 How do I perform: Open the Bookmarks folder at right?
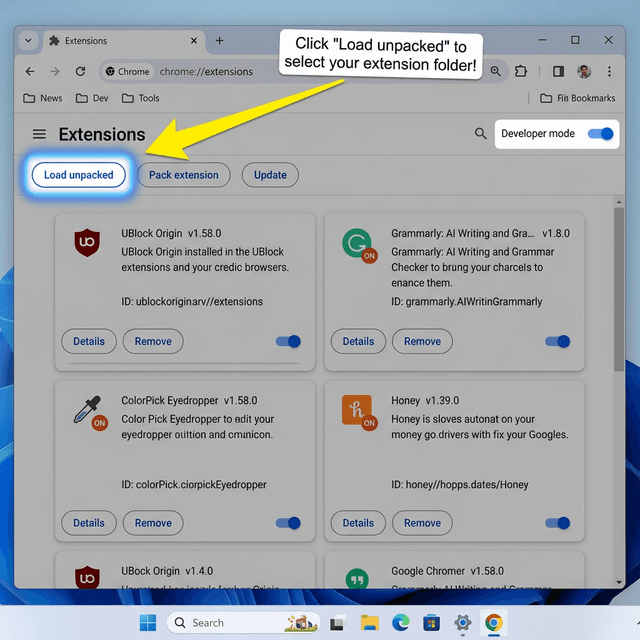tap(578, 98)
